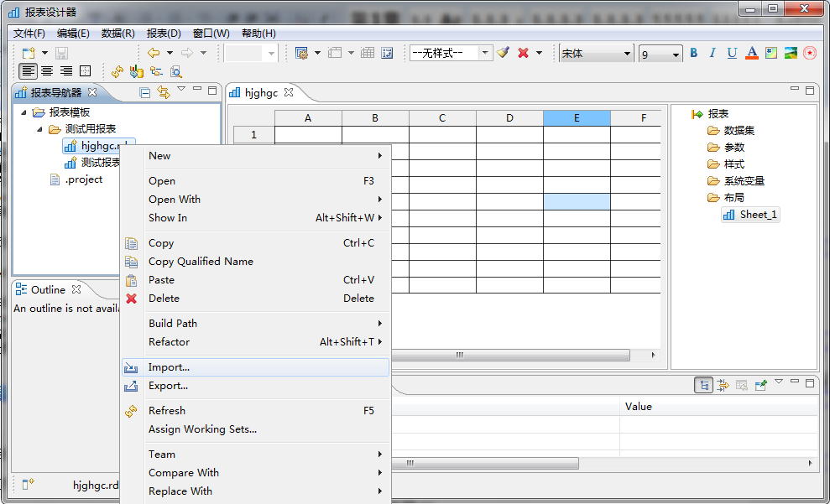Image resolution: width=830 pixels, height=504 pixels.
Task: Select the 参数 folder in right tree
Action: pos(726,148)
